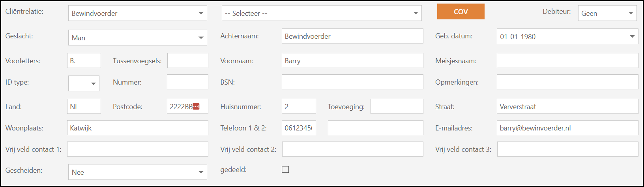Select the Meisjesnaam text field
The image size is (644, 187).
pyautogui.click(x=567, y=60)
